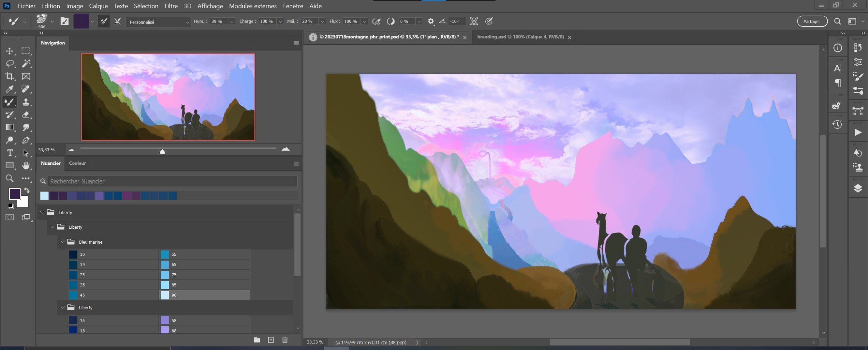Viewport: 868px width, 350px height.
Task: Collapse the Bleu marine swatch folder
Action: tap(63, 242)
